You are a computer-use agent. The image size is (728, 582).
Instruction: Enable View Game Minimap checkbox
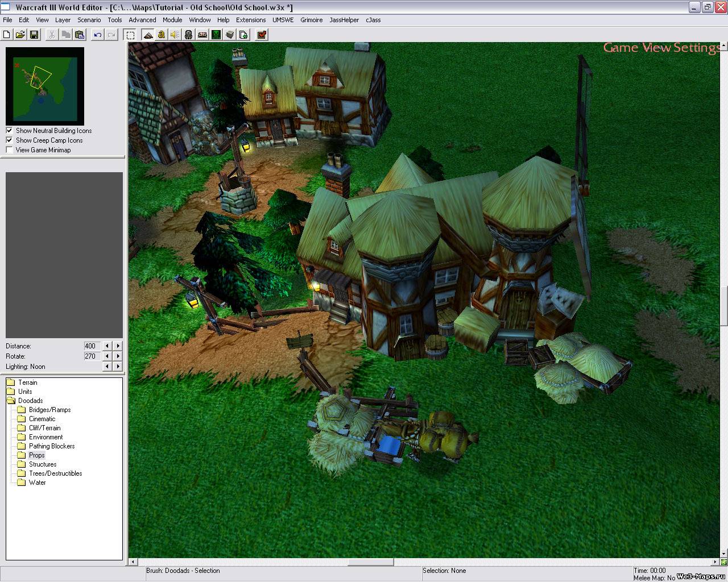9,150
